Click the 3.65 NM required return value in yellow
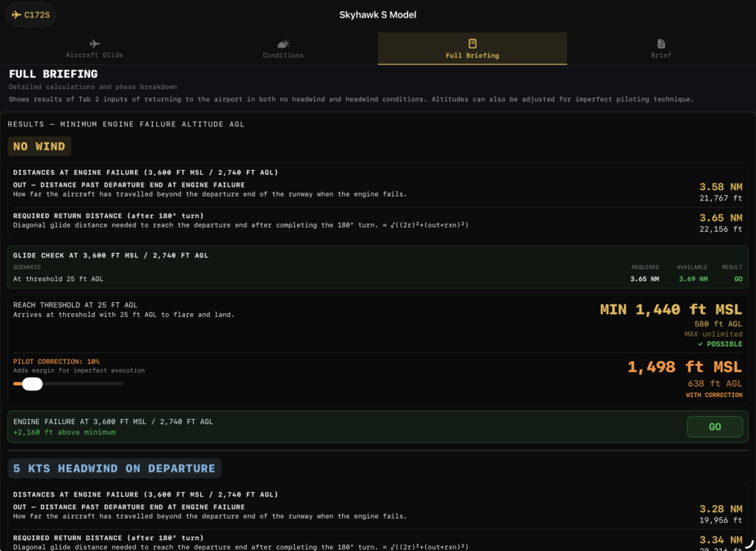 coord(721,217)
